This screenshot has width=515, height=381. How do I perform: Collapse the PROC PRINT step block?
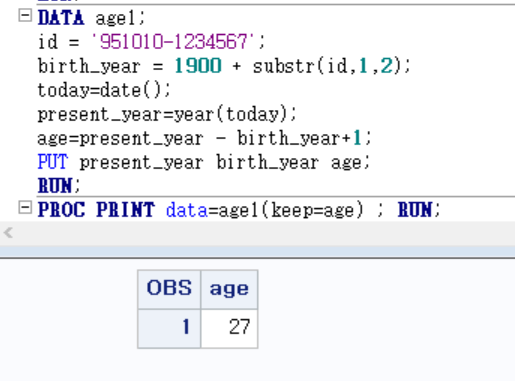point(25,208)
